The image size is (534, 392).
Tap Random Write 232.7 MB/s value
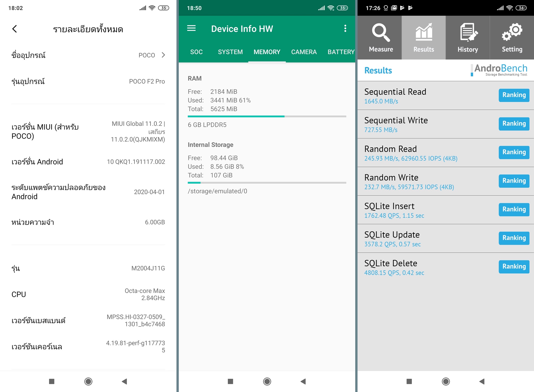[x=409, y=187]
